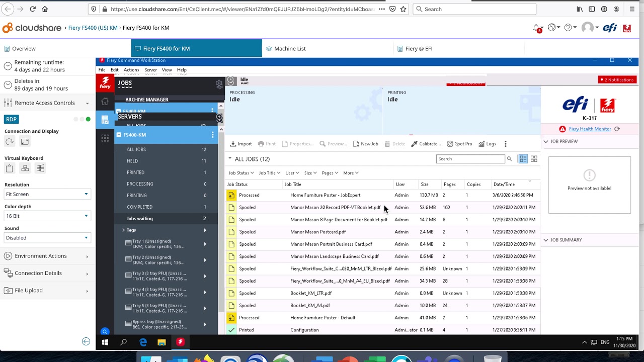The width and height of the screenshot is (644, 362).
Task: Open Edge browser from Windows taskbar
Action: pos(143,342)
